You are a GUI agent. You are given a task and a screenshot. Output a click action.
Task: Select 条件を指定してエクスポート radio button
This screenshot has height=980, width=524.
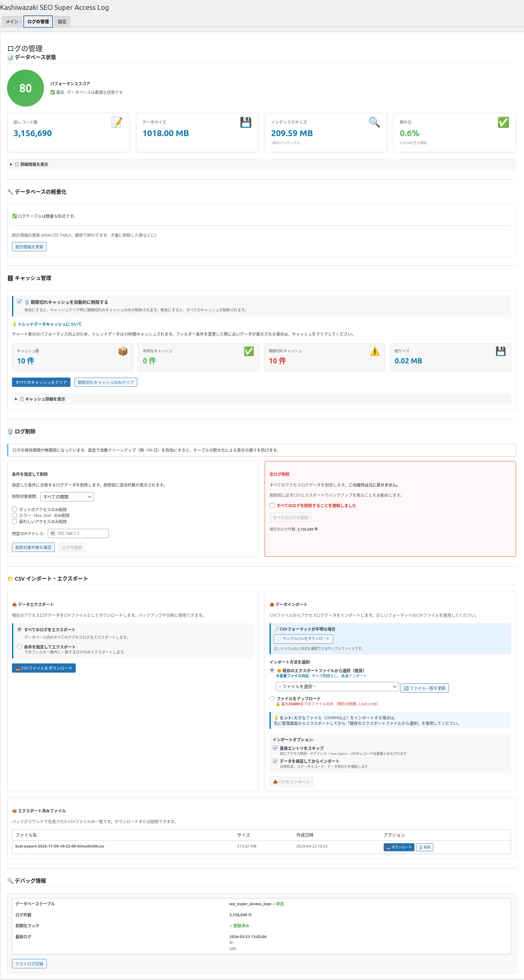19,646
